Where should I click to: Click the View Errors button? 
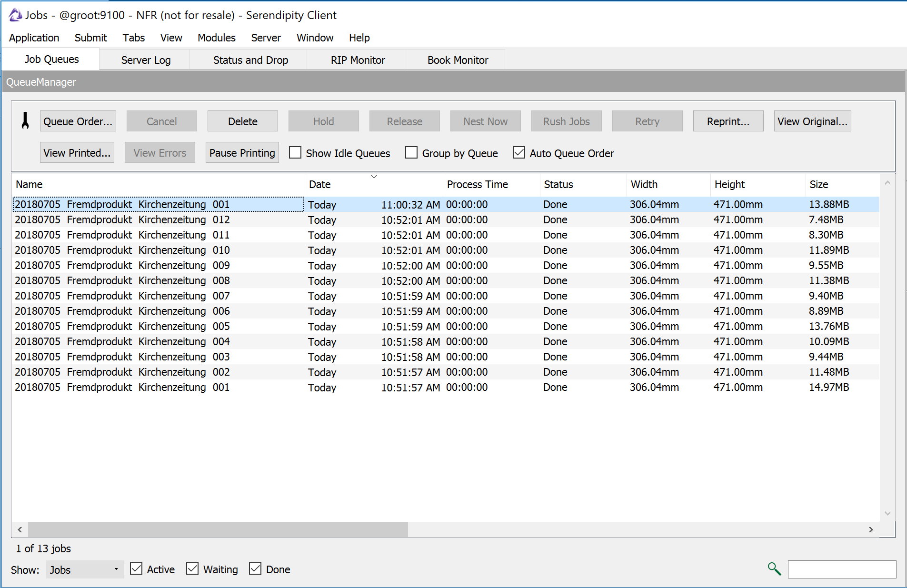pos(160,153)
